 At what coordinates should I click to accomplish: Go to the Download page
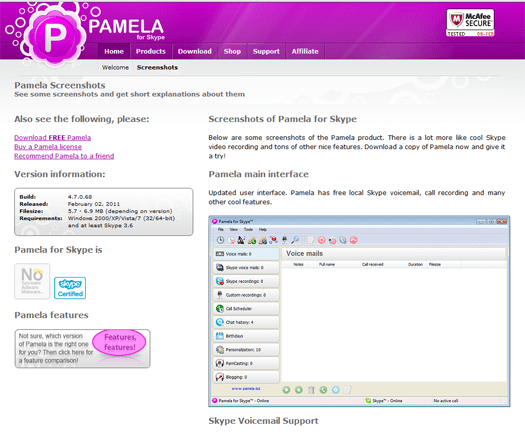195,51
